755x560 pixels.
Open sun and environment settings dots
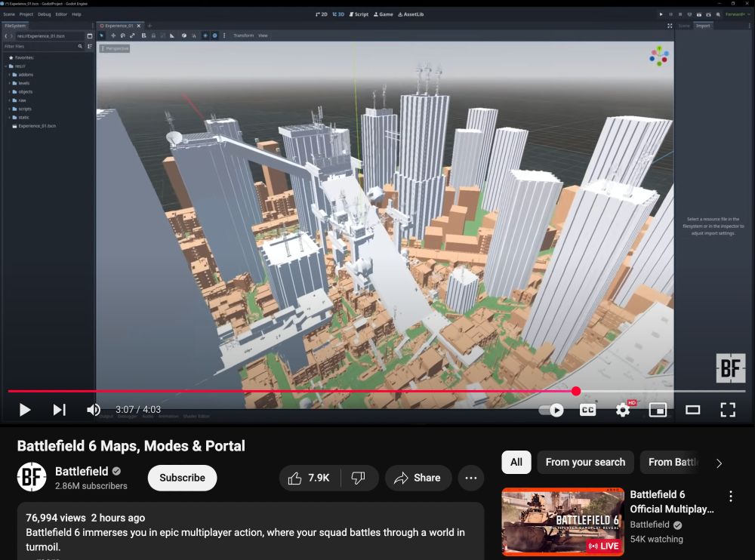pos(224,35)
